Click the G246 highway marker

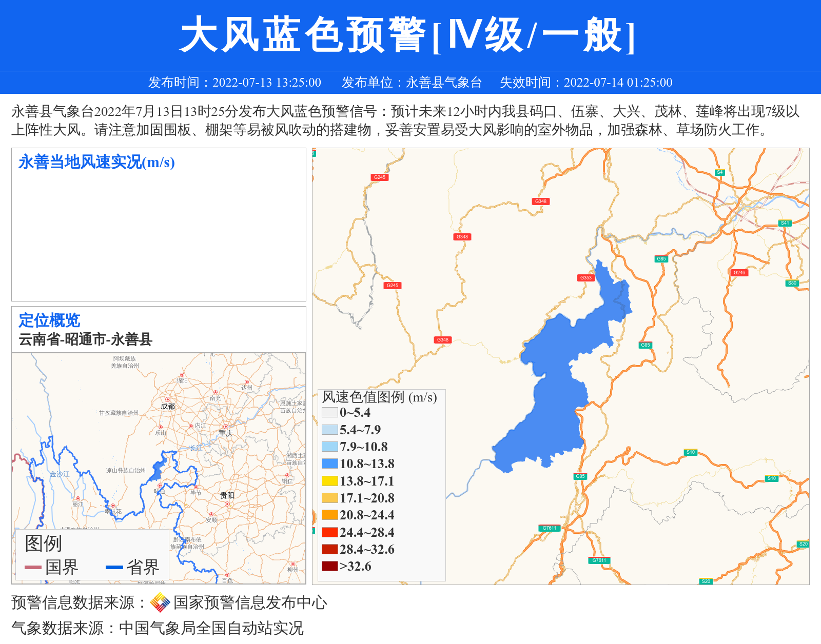739,273
